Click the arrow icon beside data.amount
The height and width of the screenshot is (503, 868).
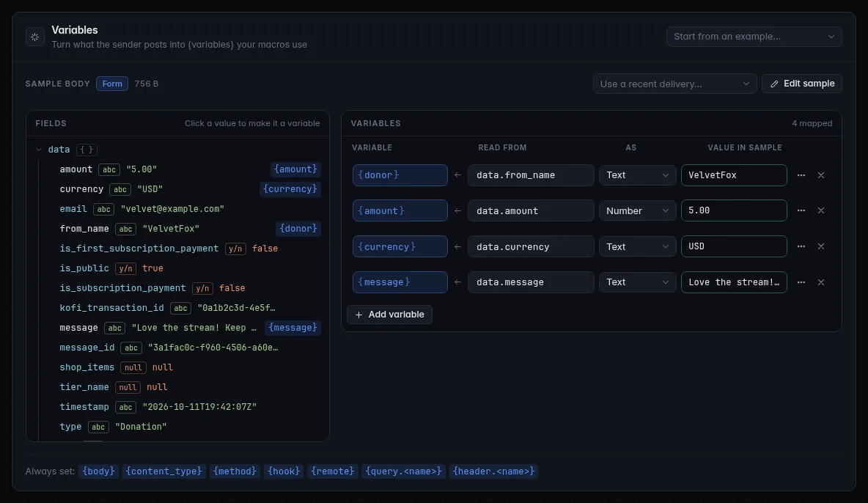[457, 210]
